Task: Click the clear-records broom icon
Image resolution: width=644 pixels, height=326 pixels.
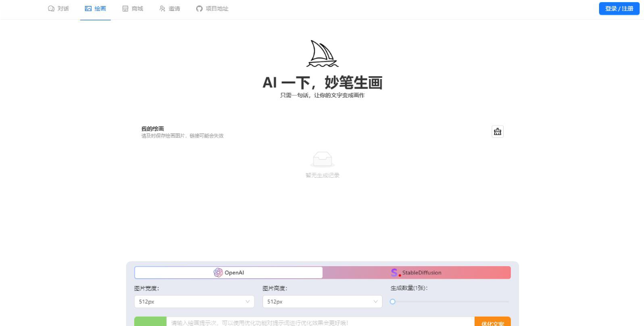Action: tap(497, 132)
